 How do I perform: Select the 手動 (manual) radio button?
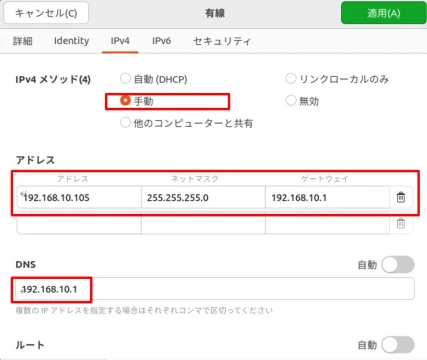125,101
